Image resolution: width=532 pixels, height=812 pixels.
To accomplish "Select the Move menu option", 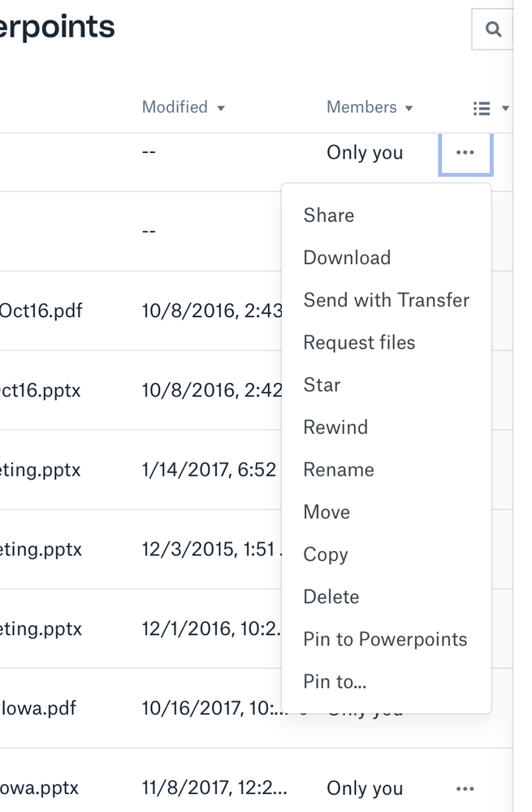I will tap(327, 512).
